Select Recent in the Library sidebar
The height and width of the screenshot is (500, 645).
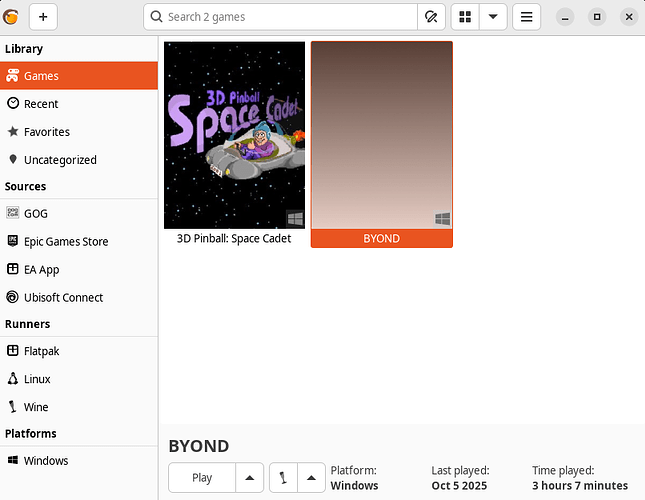point(41,104)
